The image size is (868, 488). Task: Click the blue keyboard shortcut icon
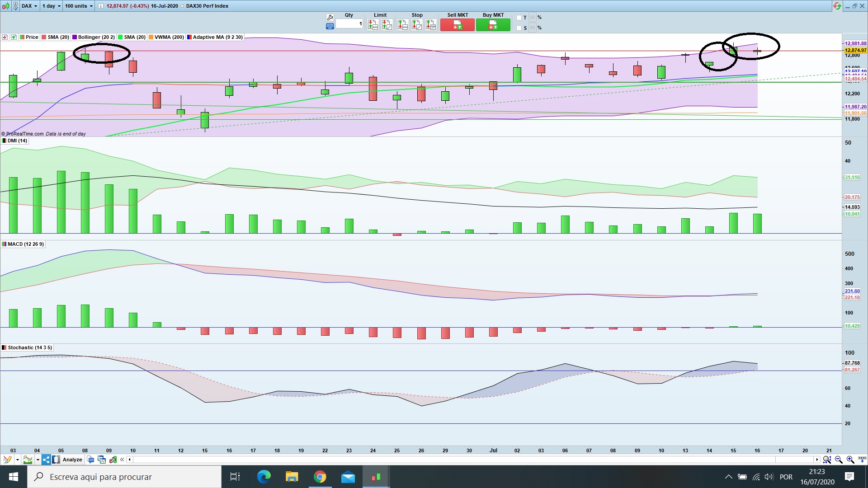coord(330,26)
